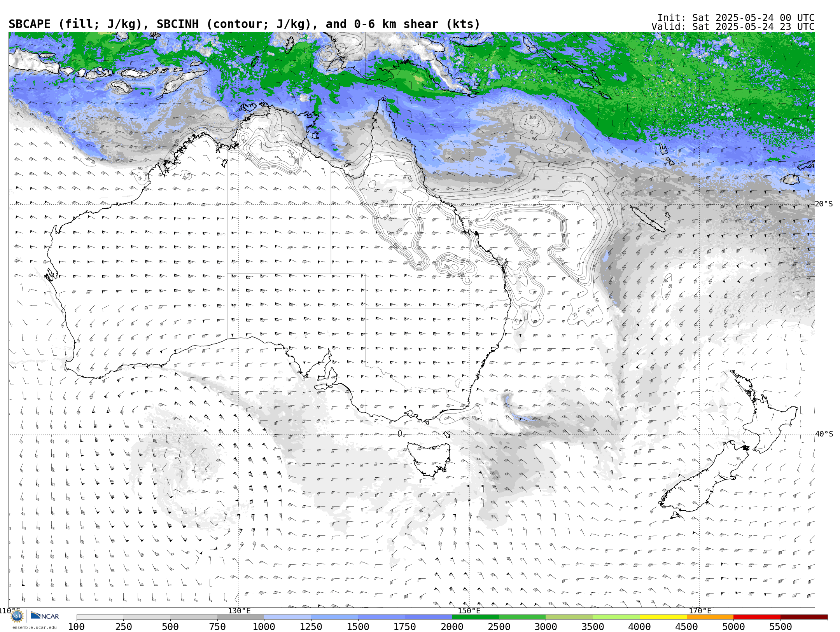Click the orange swatch between 4500 and 5000

tap(710, 617)
